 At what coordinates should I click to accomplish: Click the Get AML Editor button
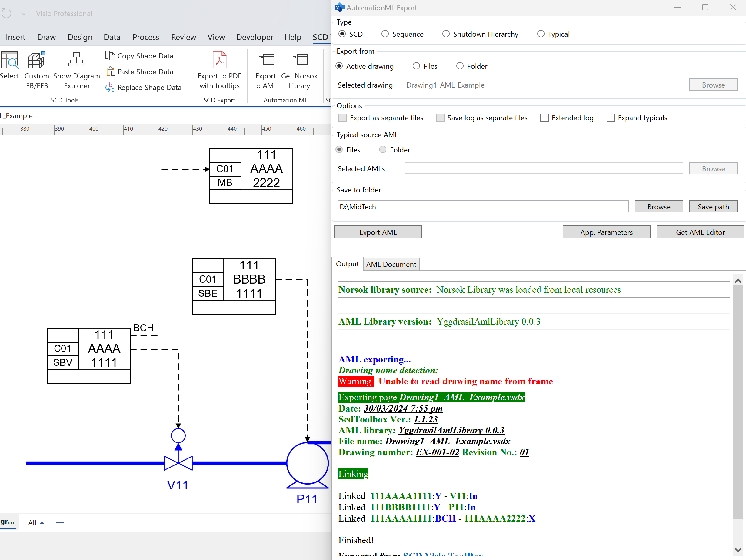click(x=701, y=232)
